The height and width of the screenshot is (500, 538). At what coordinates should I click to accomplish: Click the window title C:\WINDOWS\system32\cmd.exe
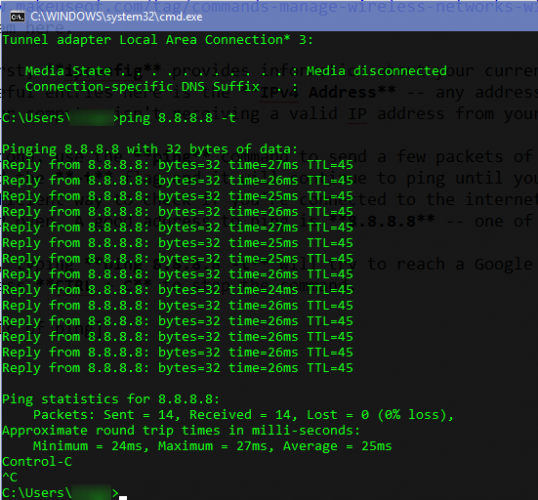pos(116,17)
